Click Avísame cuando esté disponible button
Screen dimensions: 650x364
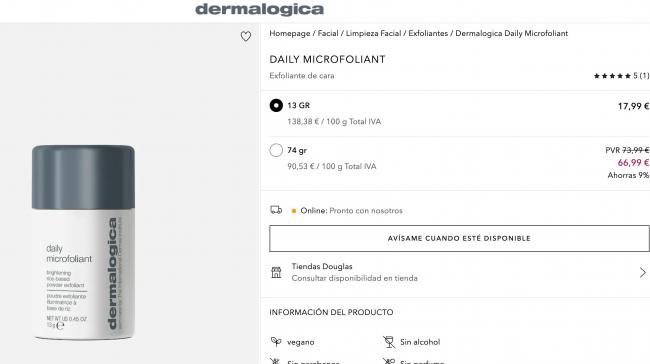459,238
